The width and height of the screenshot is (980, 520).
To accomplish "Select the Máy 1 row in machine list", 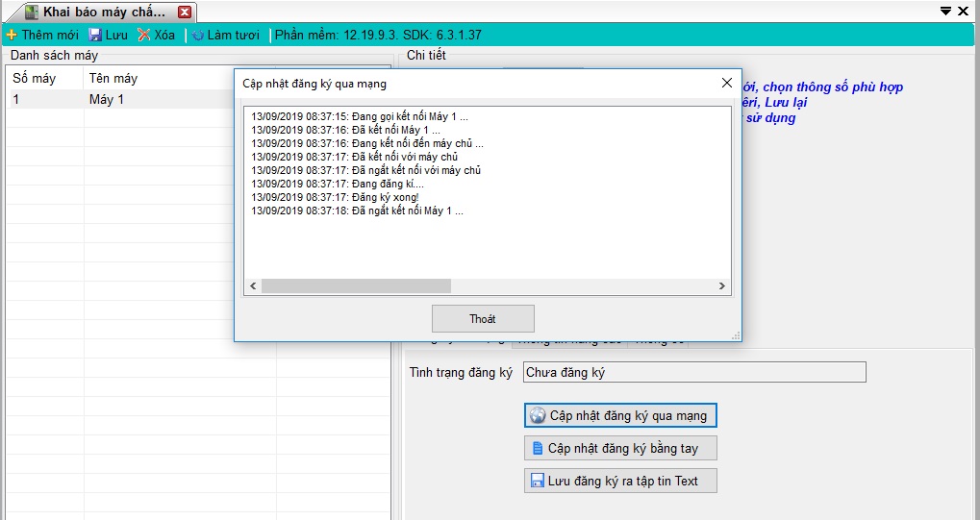I will [106, 99].
